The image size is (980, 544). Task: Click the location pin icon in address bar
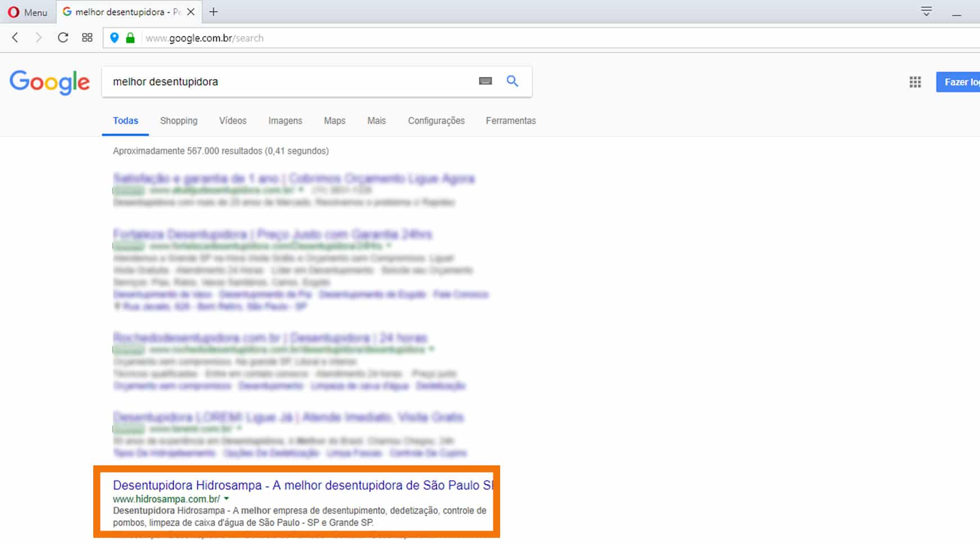pyautogui.click(x=115, y=38)
